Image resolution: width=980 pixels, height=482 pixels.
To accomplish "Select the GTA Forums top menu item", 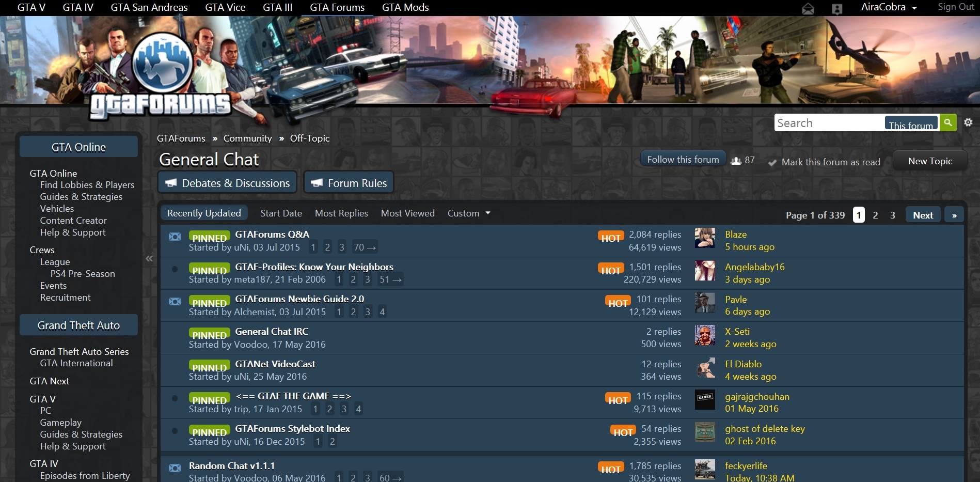I will 337,7.
